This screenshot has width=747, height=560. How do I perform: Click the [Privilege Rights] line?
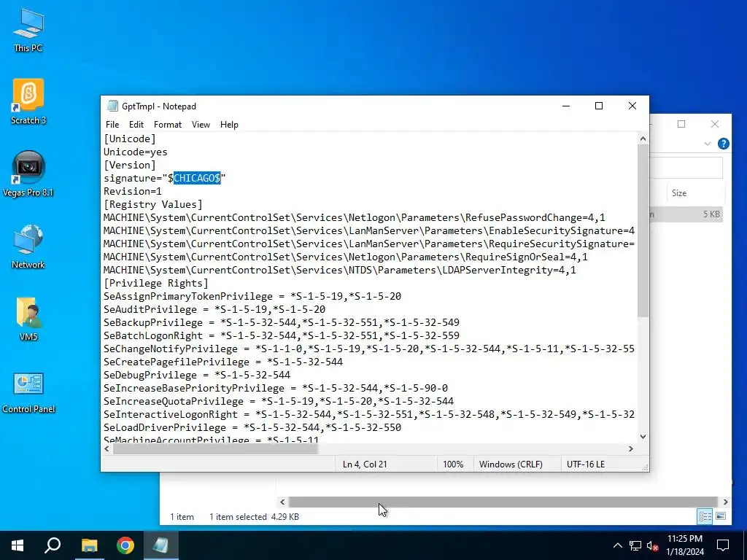pos(156,283)
